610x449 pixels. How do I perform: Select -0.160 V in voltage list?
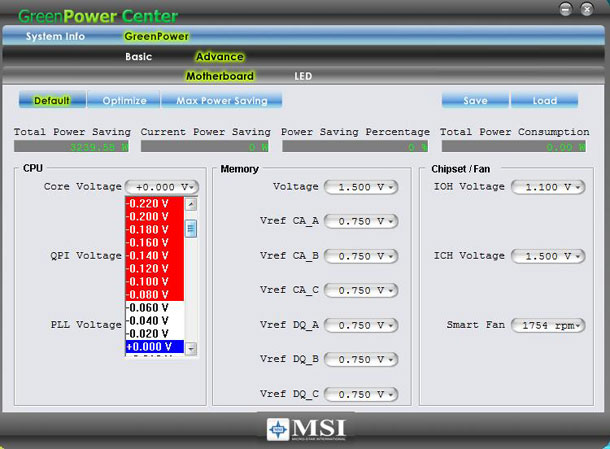point(154,243)
